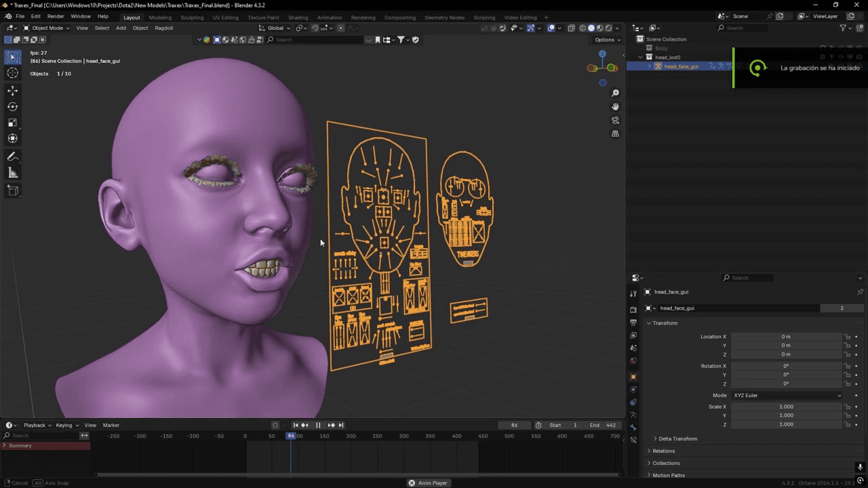Pause the animation playback
This screenshot has width=868, height=488.
[x=318, y=425]
